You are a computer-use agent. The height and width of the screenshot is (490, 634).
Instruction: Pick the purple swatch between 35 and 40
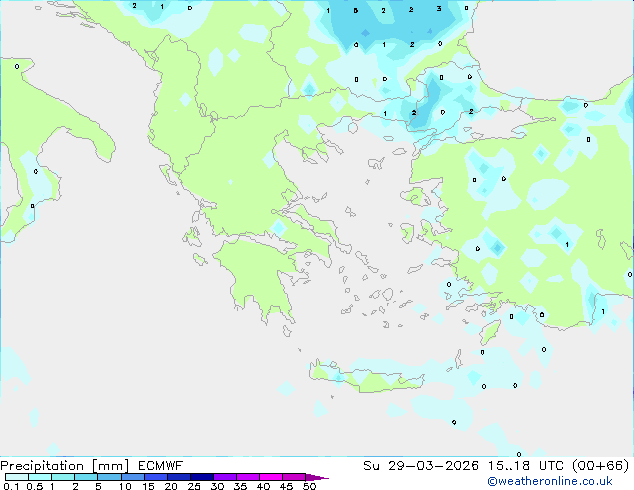point(248,477)
